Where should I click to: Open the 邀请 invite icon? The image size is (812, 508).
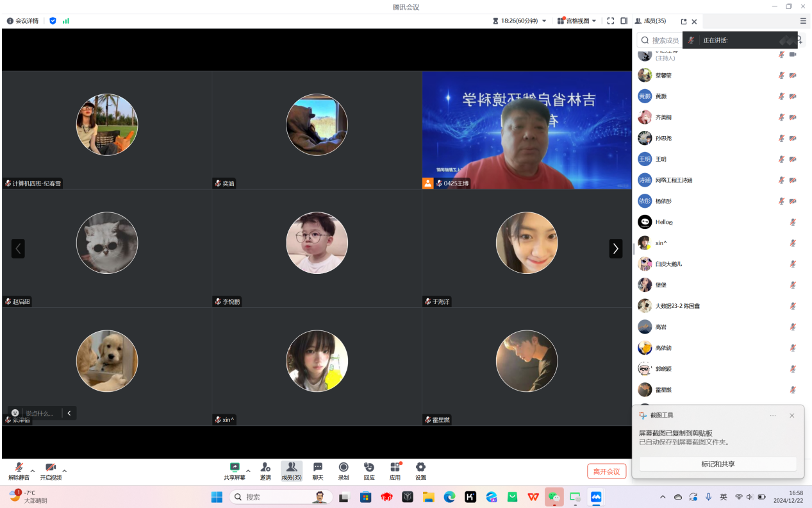pyautogui.click(x=265, y=468)
